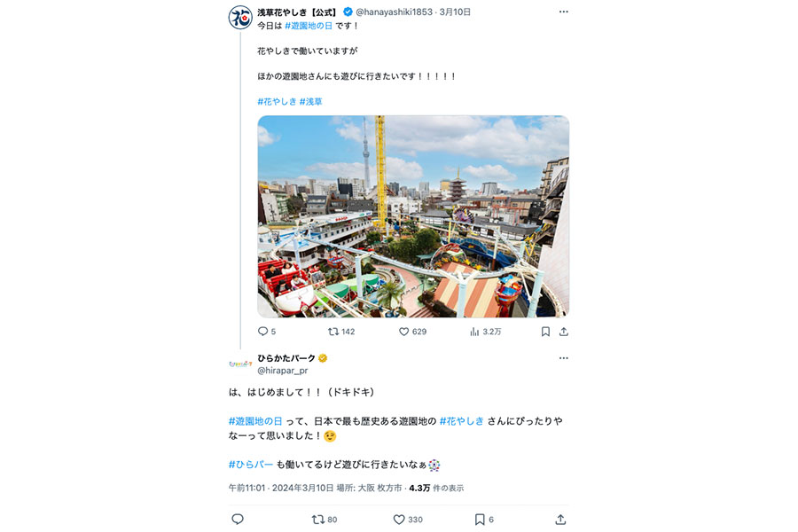Reply to the Hirakata Park tweet
The height and width of the screenshot is (532, 798).
(238, 519)
